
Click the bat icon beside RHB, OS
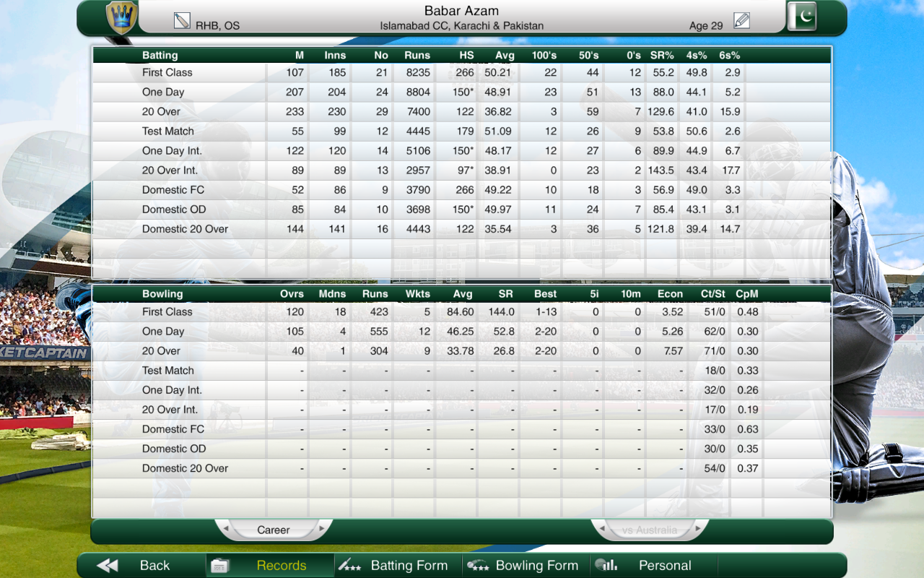[182, 21]
